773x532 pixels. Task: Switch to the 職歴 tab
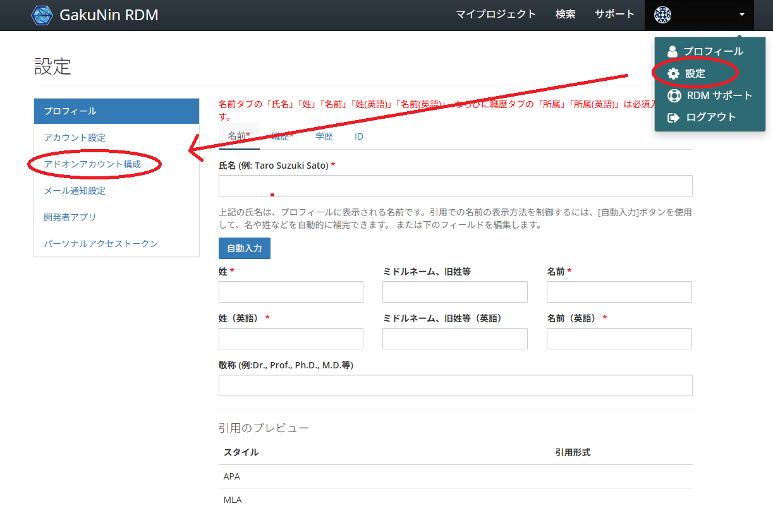[283, 136]
